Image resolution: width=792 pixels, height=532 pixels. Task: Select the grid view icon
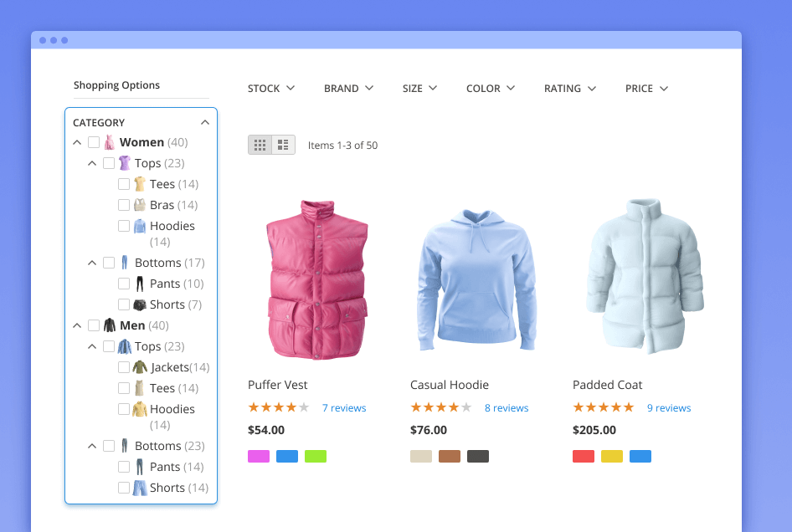point(260,144)
